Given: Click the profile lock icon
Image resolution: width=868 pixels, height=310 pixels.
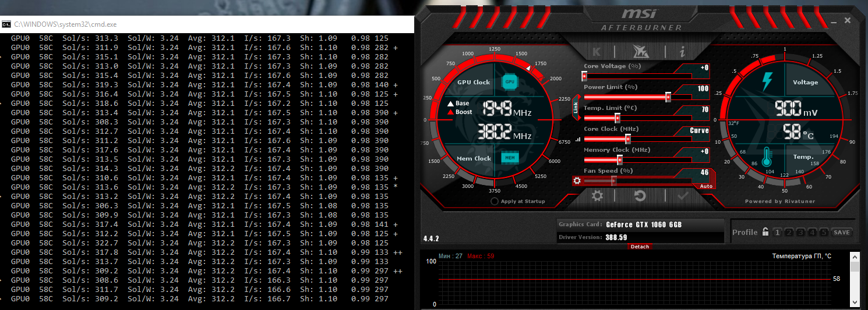Looking at the screenshot, I should click(765, 232).
